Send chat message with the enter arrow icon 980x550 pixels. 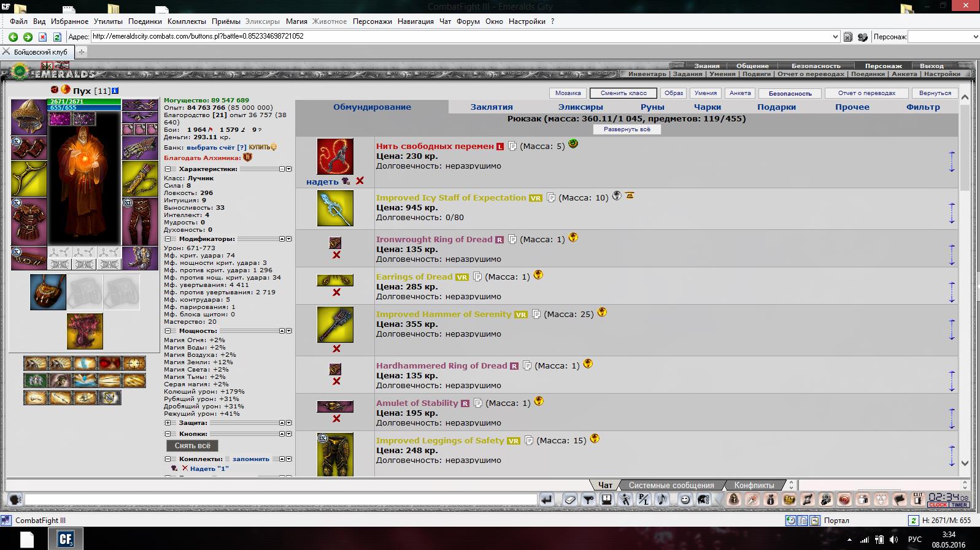tap(547, 500)
